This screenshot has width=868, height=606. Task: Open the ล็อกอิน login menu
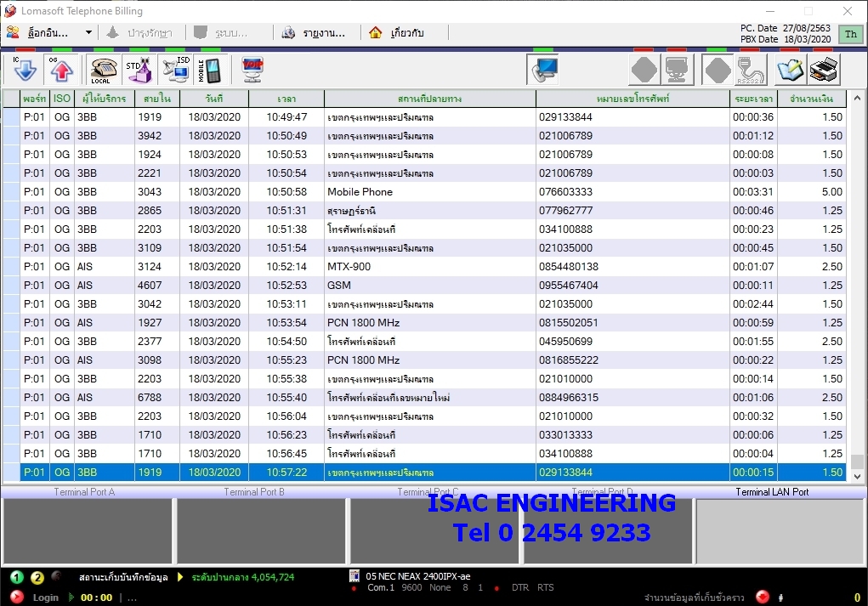click(39, 32)
